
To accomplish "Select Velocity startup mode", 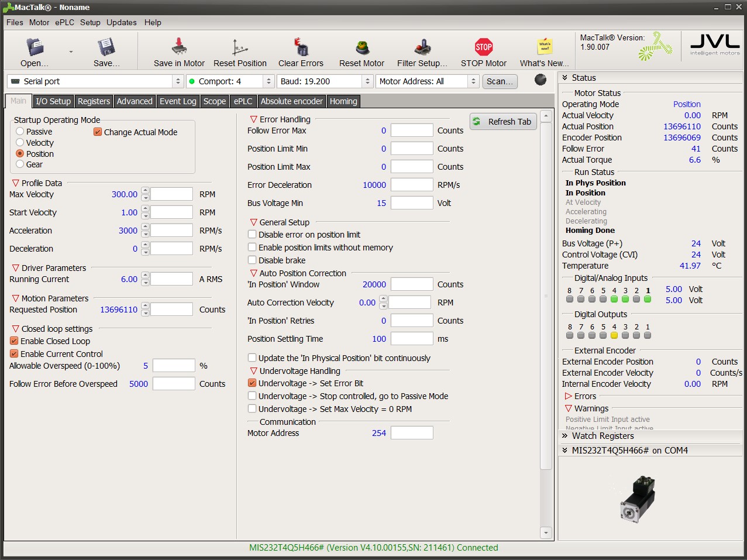I will click(20, 143).
